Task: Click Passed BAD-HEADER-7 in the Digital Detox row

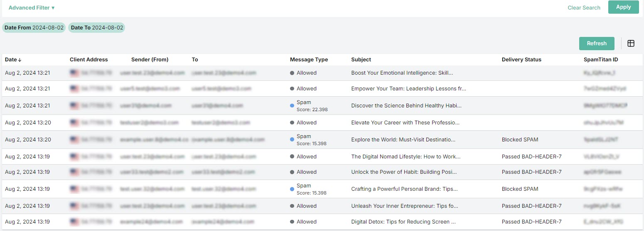Action: coord(532,222)
